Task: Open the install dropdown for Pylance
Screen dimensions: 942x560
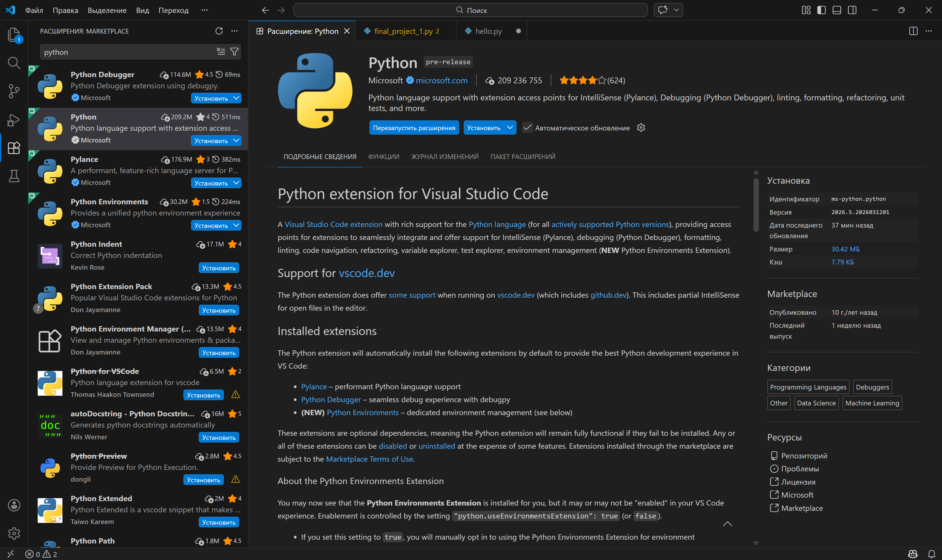Action: click(236, 183)
